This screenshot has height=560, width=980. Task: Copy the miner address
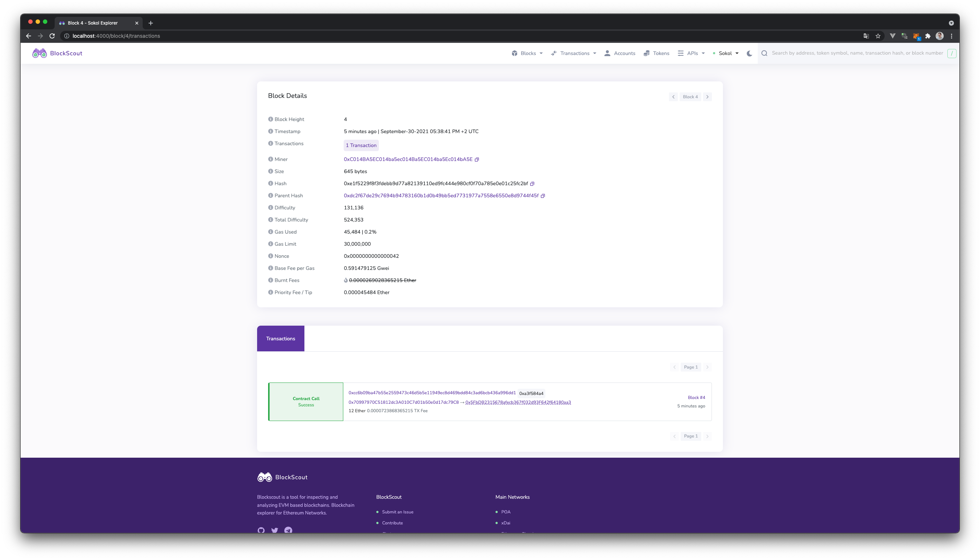pos(476,160)
